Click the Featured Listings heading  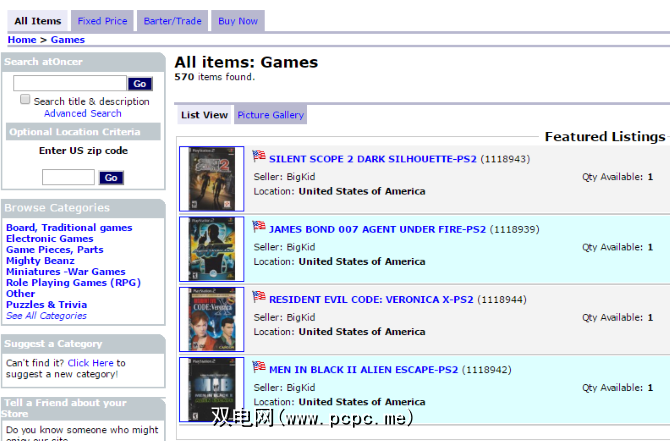click(x=605, y=137)
